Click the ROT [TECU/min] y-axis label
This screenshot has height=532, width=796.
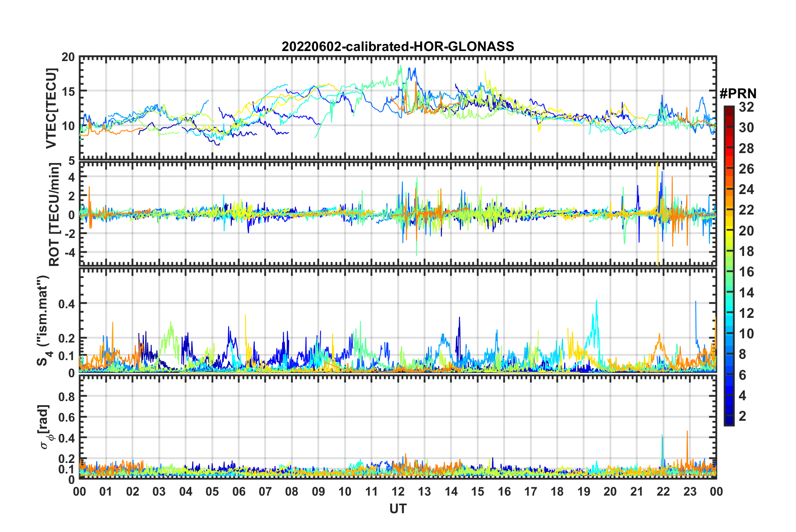[x=54, y=215]
